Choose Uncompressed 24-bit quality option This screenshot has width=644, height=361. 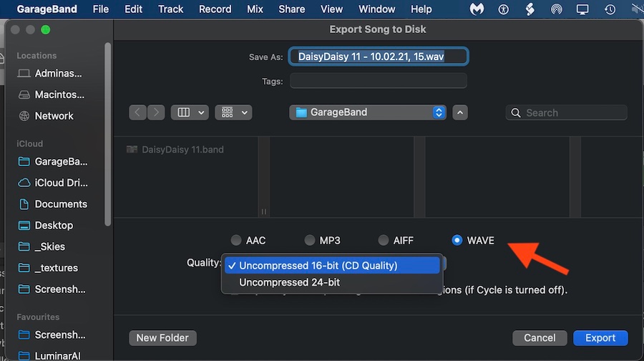[x=289, y=282]
